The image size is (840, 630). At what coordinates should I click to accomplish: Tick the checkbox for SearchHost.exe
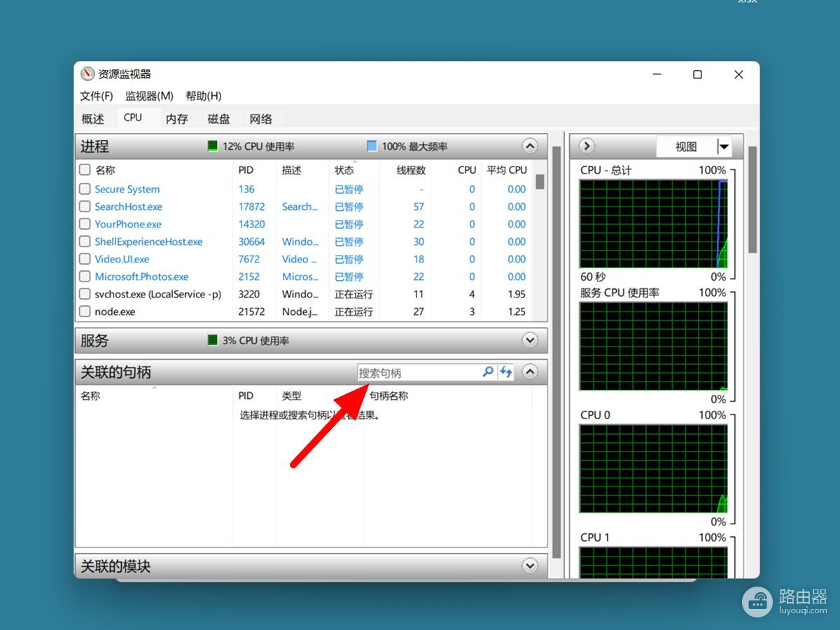point(85,206)
